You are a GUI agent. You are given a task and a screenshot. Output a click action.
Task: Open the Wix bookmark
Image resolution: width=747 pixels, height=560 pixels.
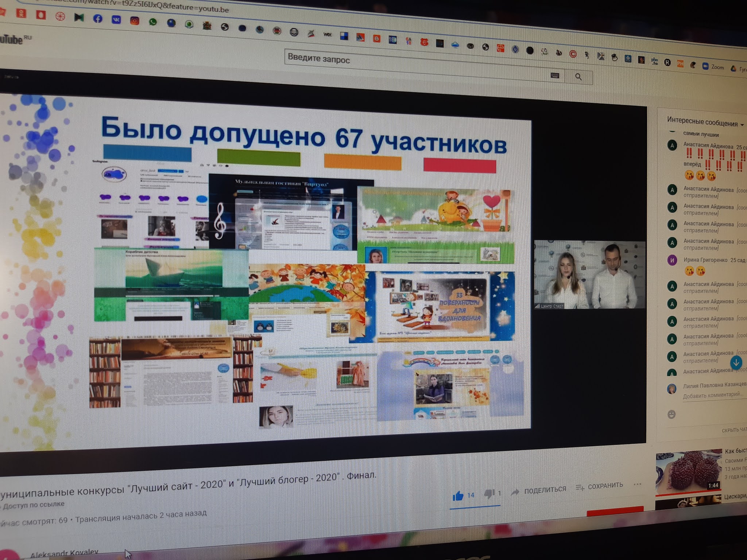pos(327,35)
